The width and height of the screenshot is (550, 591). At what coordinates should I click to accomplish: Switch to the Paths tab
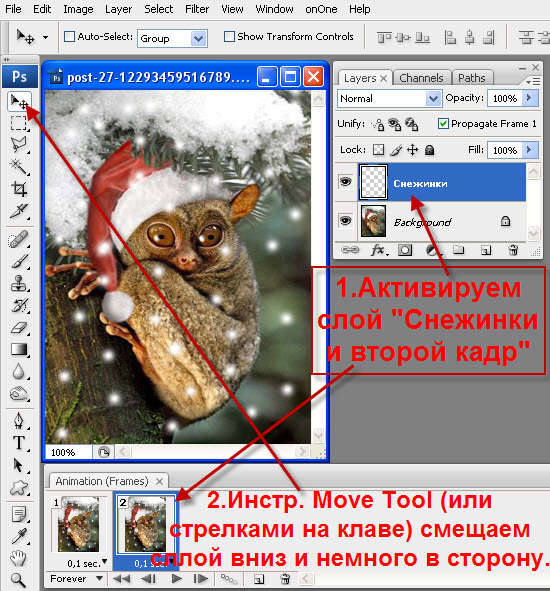click(472, 78)
